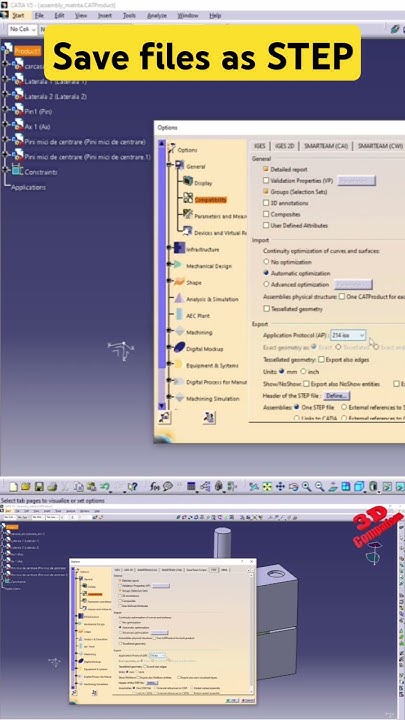This screenshot has height=720, width=405.
Task: Select the Pan view icon
Action: point(280,486)
